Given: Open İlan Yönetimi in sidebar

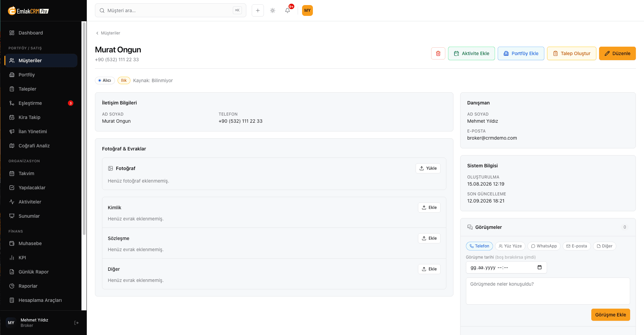Looking at the screenshot, I should [x=41, y=131].
